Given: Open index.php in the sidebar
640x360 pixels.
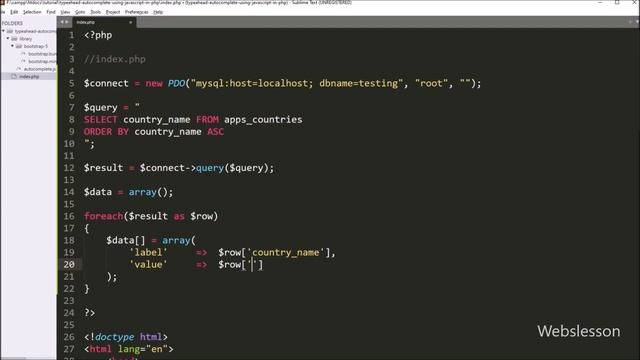Looking at the screenshot, I should [29, 76].
